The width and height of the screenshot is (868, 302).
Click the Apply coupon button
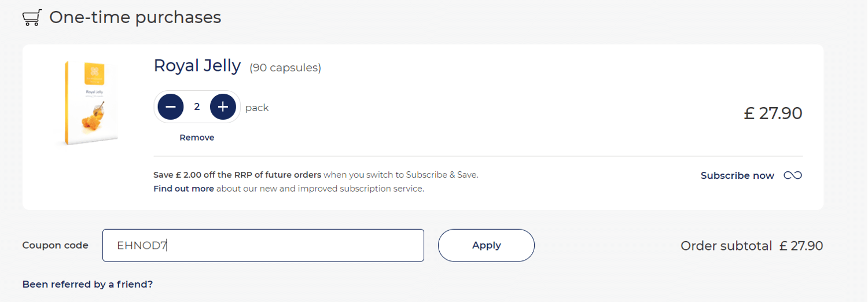pyautogui.click(x=486, y=245)
